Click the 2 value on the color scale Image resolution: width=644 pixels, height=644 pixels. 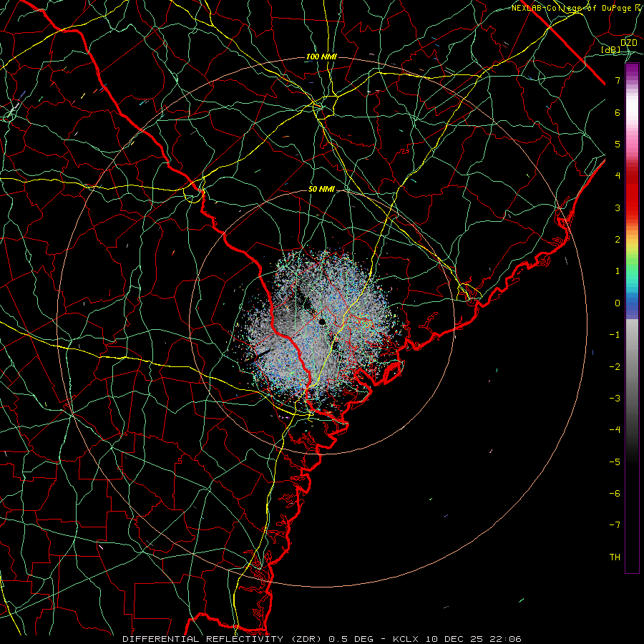(618, 240)
